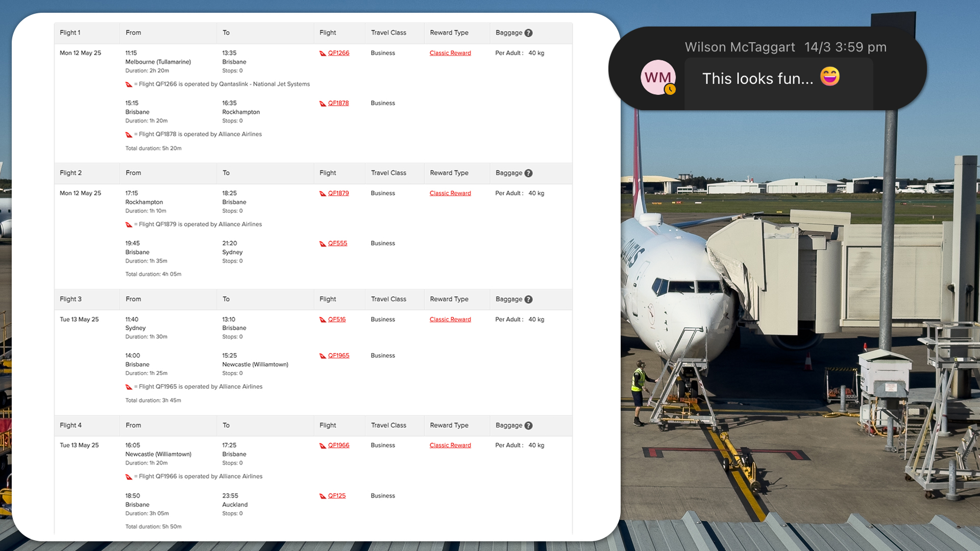The image size is (980, 551).
Task: Click Qantas logo beside QF1966
Action: point(323,446)
